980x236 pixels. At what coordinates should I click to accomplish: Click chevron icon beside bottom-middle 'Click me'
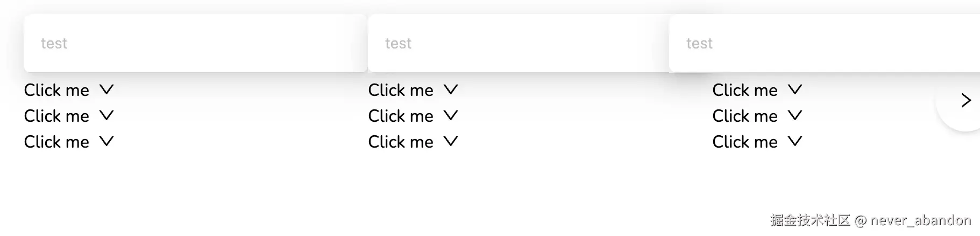click(x=451, y=141)
